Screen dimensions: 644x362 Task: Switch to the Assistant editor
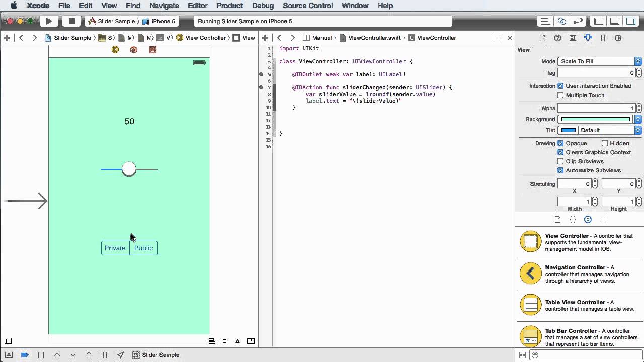pos(562,21)
